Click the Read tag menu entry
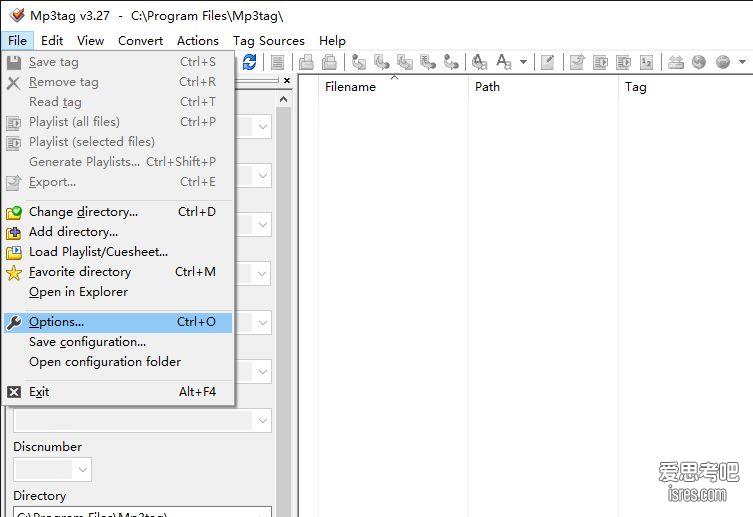Viewport: 753px width, 517px height. pyautogui.click(x=118, y=102)
